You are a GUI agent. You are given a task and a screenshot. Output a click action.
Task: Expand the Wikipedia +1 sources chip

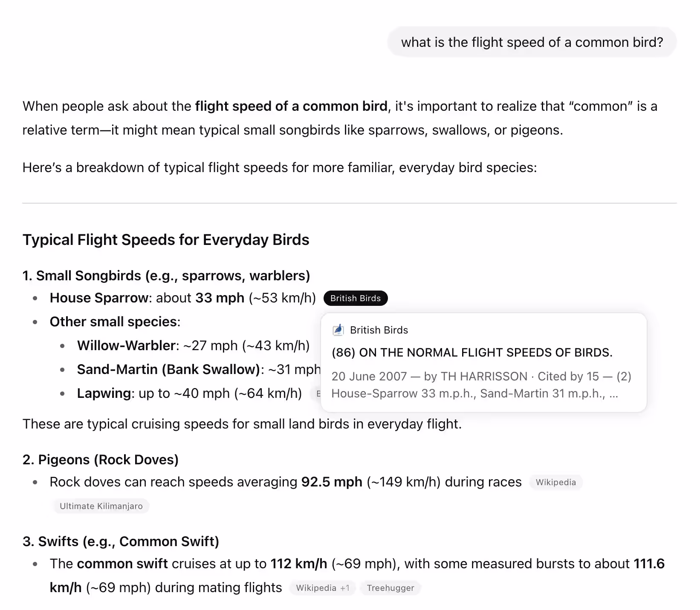(x=323, y=588)
